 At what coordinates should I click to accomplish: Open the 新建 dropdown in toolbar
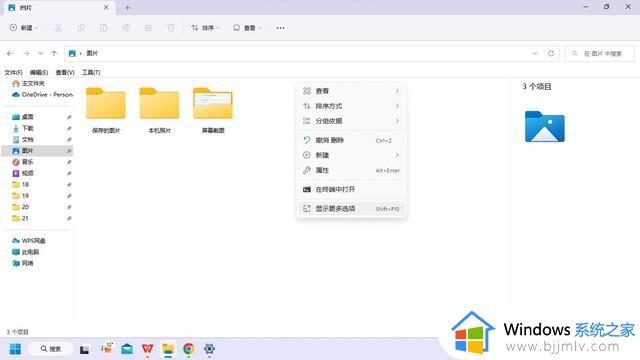click(x=24, y=28)
